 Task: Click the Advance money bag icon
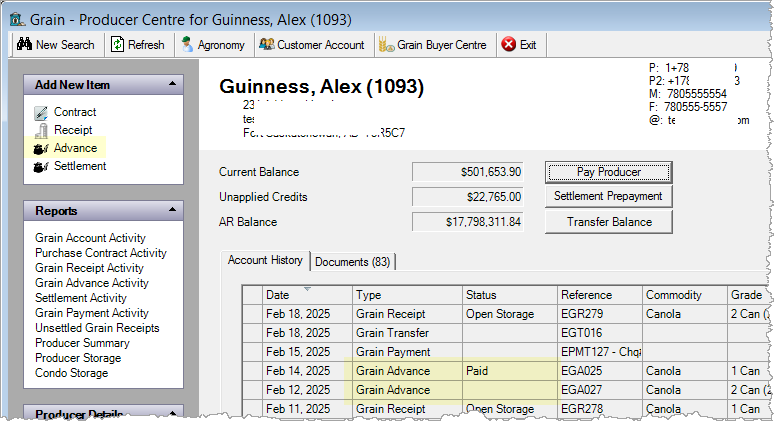tap(41, 149)
